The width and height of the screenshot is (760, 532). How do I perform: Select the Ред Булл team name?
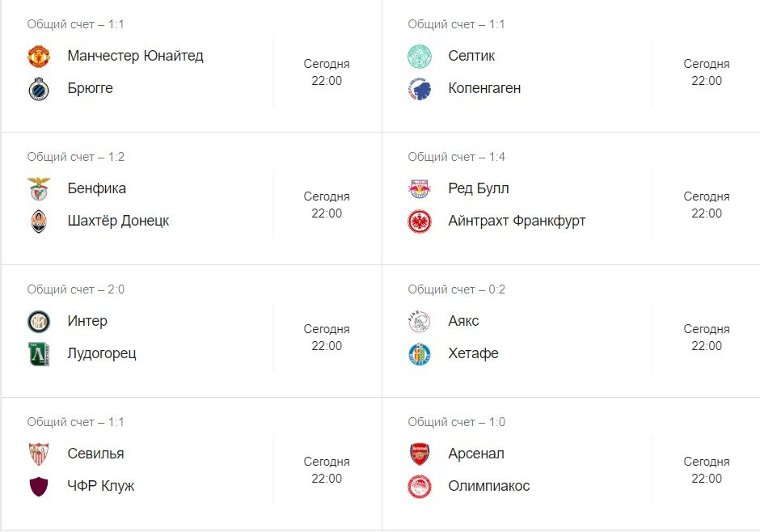click(479, 188)
